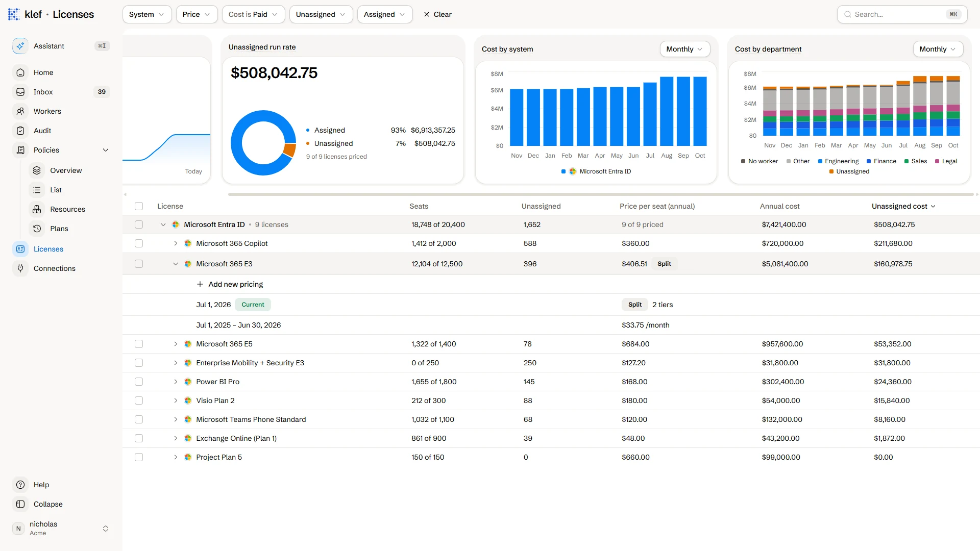Click the List icon under Policies
980x551 pixels.
point(37,190)
